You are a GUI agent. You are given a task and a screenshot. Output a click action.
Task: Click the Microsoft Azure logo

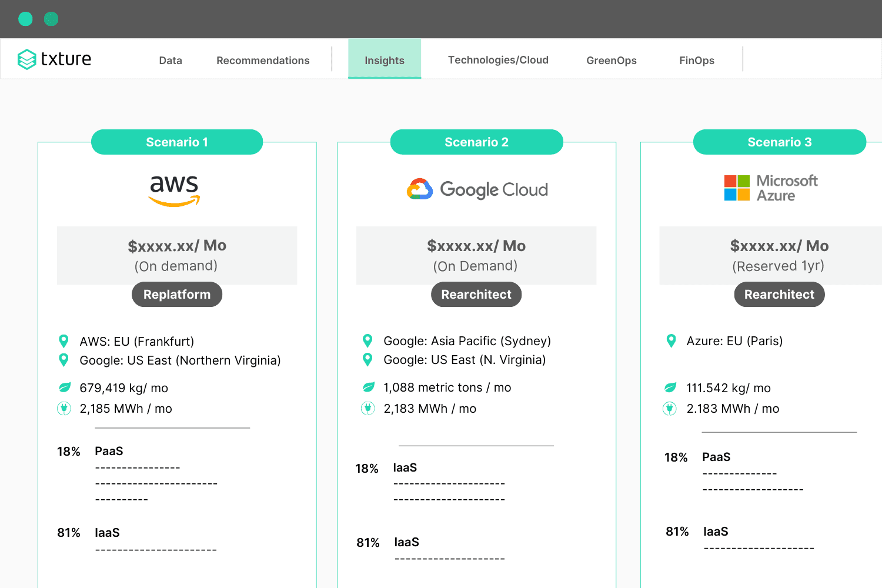[x=770, y=188]
